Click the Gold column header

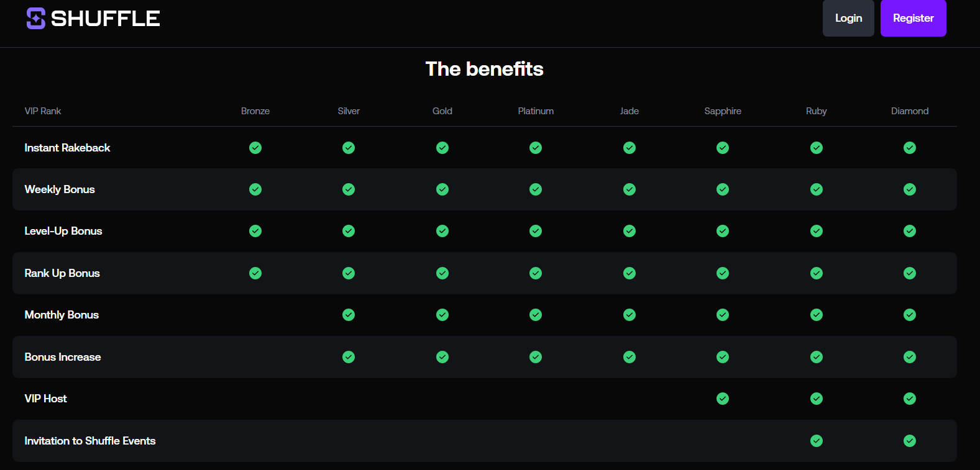pyautogui.click(x=442, y=111)
